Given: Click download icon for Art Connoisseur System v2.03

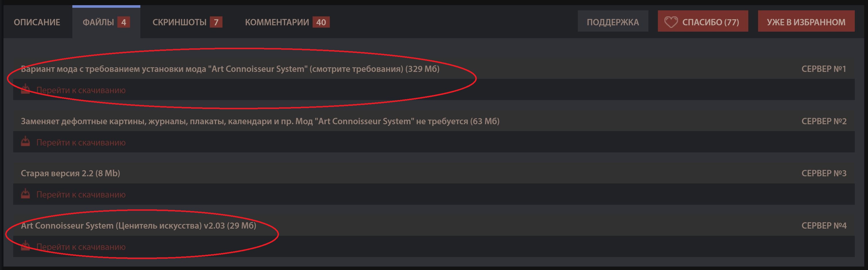Looking at the screenshot, I should pos(25,246).
